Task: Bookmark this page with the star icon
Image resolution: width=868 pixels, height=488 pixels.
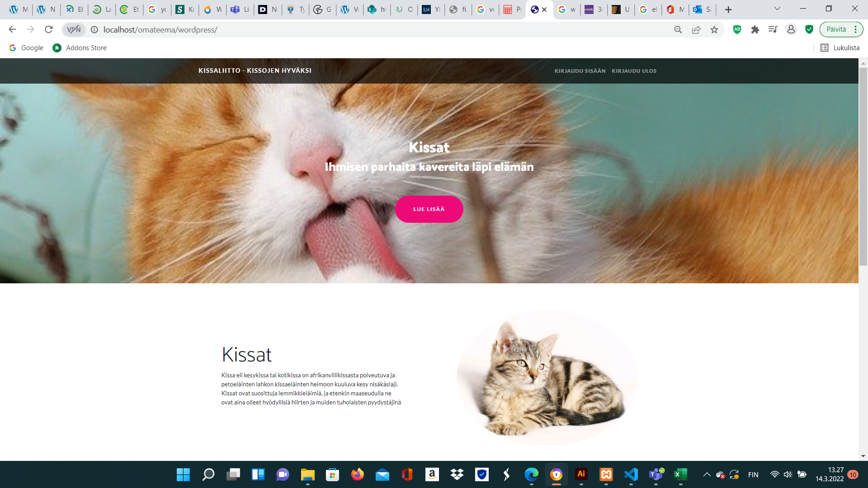Action: click(x=714, y=29)
